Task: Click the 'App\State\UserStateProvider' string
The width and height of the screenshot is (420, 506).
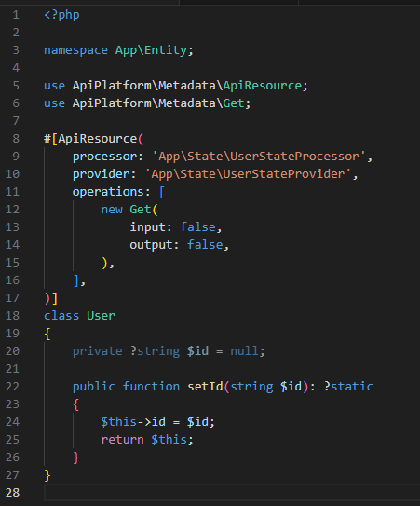Action: coord(248,174)
